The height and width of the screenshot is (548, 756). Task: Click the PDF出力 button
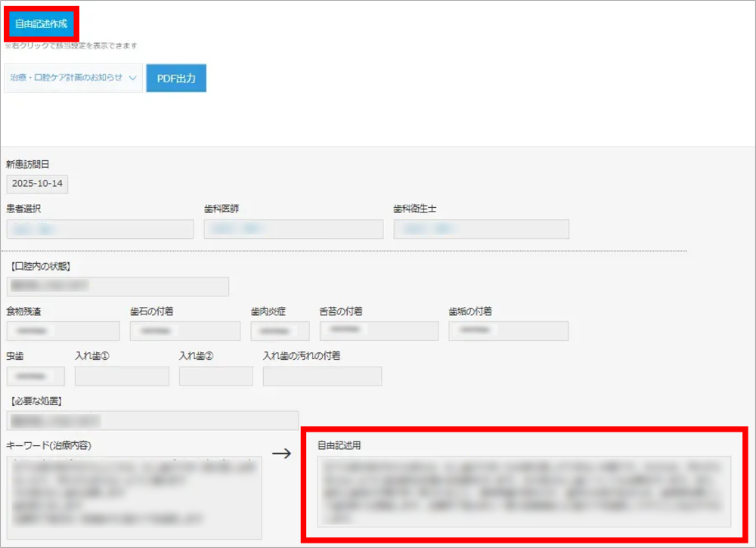pyautogui.click(x=175, y=78)
